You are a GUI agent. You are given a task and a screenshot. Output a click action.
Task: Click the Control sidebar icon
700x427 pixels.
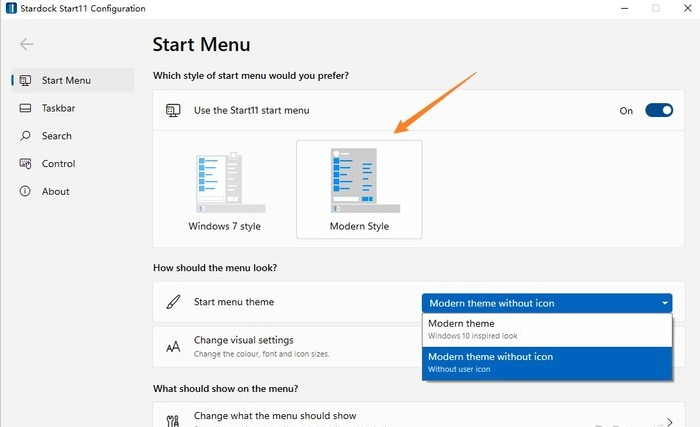coord(25,163)
